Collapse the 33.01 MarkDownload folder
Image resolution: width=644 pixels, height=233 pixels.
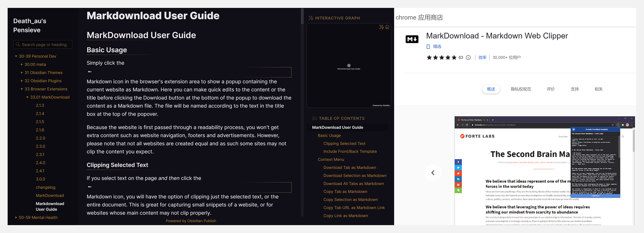(27, 97)
